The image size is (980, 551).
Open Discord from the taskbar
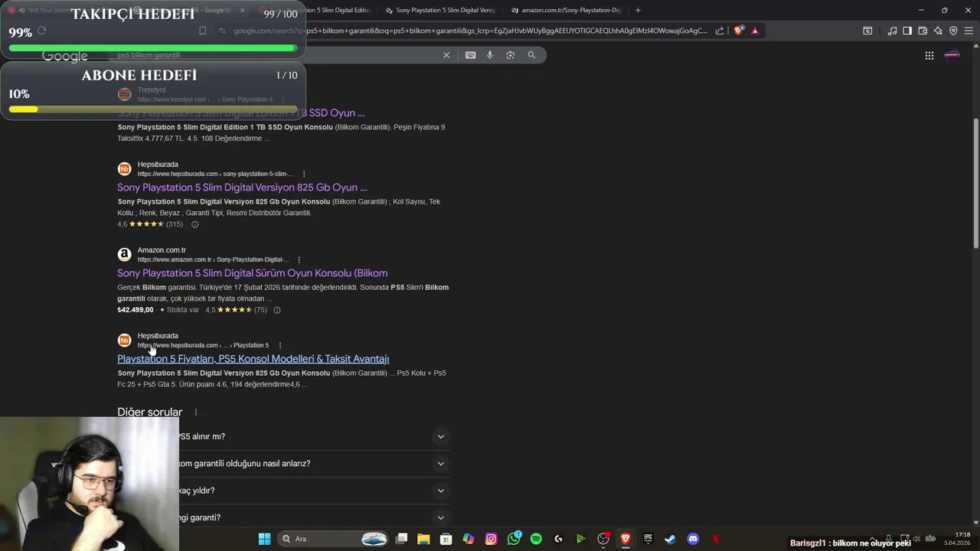pyautogui.click(x=693, y=539)
